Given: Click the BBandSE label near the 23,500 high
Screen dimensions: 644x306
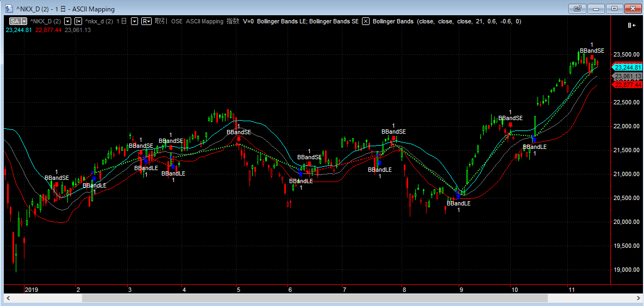Looking at the screenshot, I should pos(592,51).
